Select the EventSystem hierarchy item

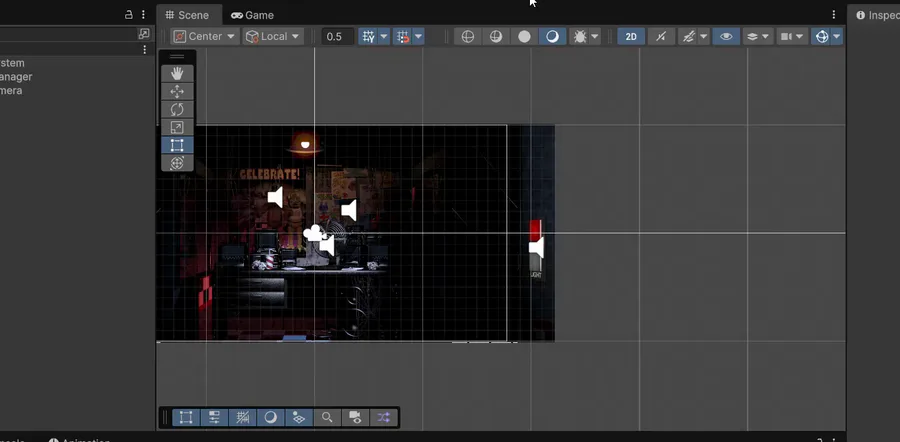point(11,63)
